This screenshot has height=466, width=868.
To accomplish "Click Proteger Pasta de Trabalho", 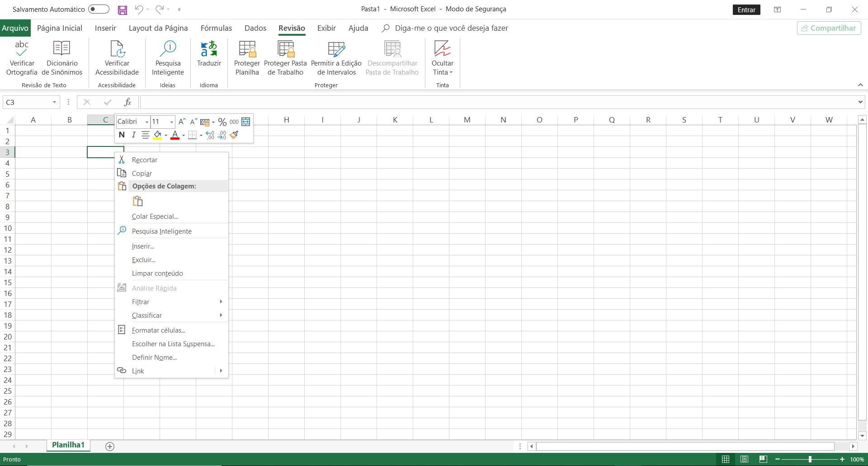I will click(285, 58).
